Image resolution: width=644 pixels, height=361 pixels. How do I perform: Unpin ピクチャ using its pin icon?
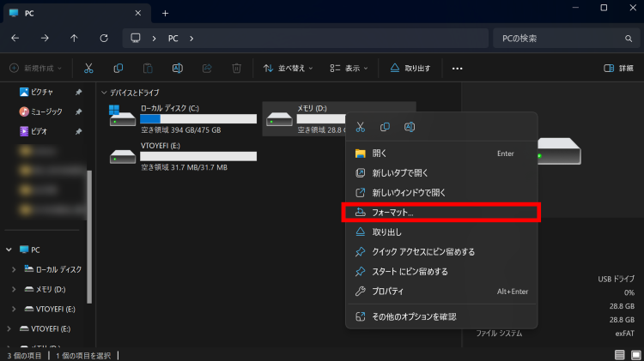click(78, 93)
